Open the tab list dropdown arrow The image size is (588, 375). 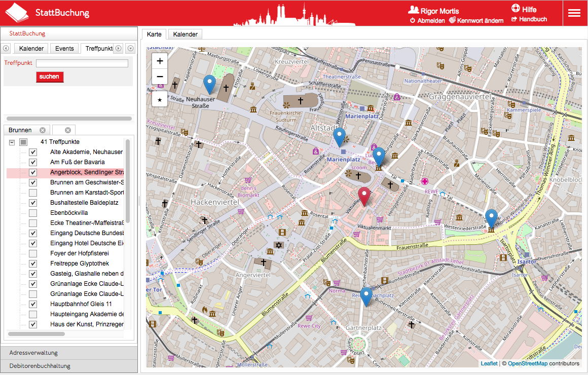[x=130, y=49]
